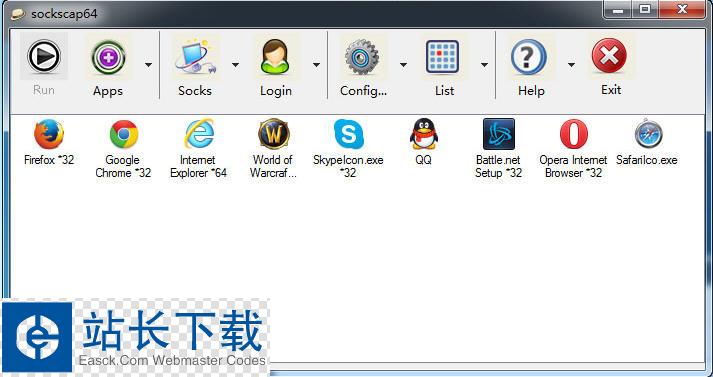
Task: Click the Run play icon
Action: [x=44, y=56]
